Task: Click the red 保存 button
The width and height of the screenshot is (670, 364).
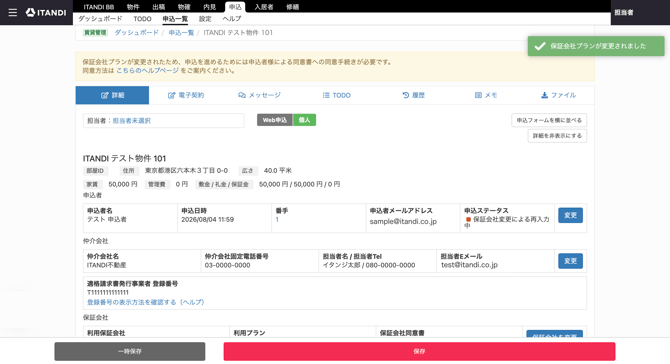Action: click(x=419, y=351)
